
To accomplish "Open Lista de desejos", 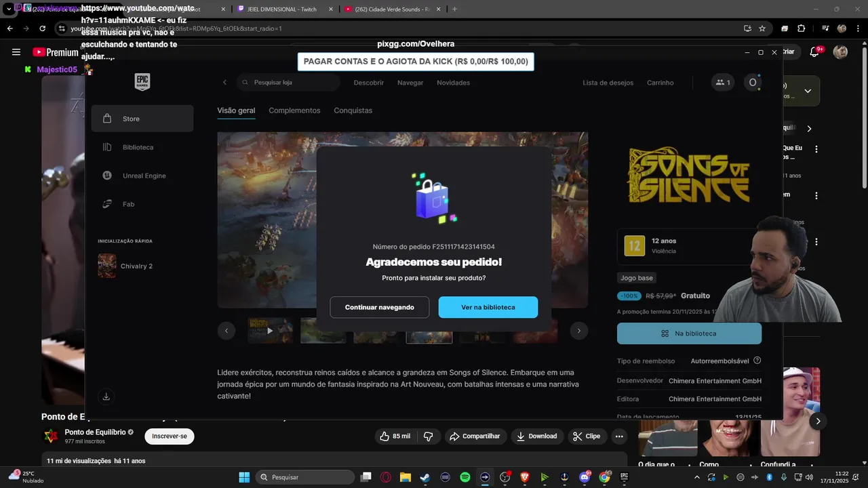I will [x=608, y=83].
